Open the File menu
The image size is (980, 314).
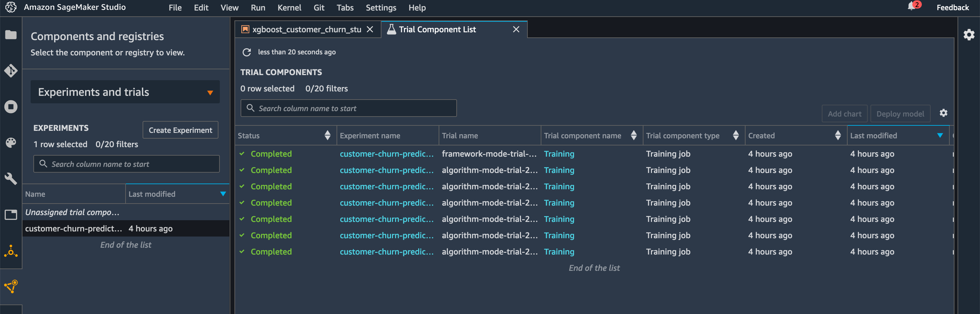(175, 7)
